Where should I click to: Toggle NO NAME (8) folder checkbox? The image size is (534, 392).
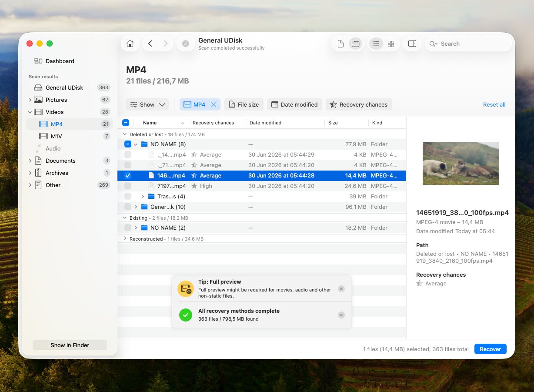[128, 144]
